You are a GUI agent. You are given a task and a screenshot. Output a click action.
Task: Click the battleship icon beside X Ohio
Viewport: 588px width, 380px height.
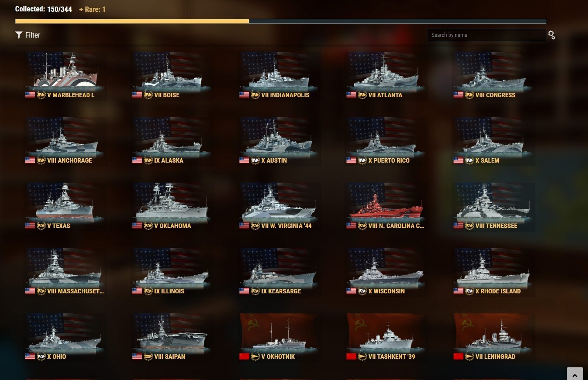pyautogui.click(x=41, y=357)
